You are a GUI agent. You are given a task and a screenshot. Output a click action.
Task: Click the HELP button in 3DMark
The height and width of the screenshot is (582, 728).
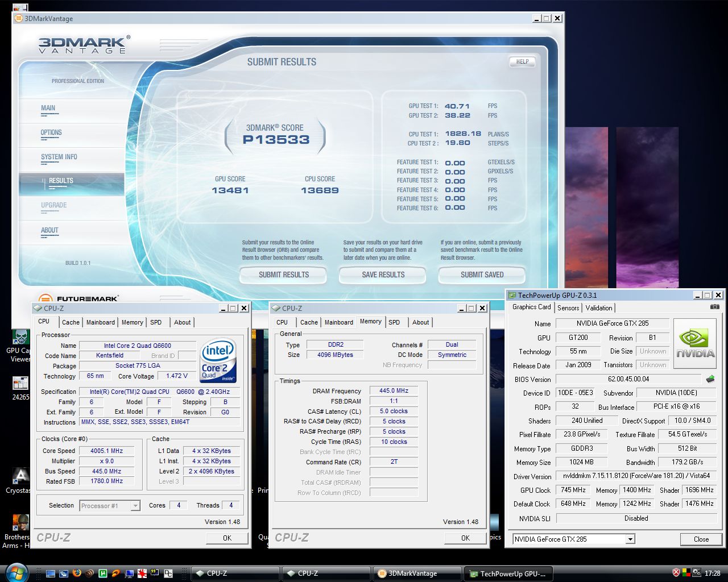[522, 61]
